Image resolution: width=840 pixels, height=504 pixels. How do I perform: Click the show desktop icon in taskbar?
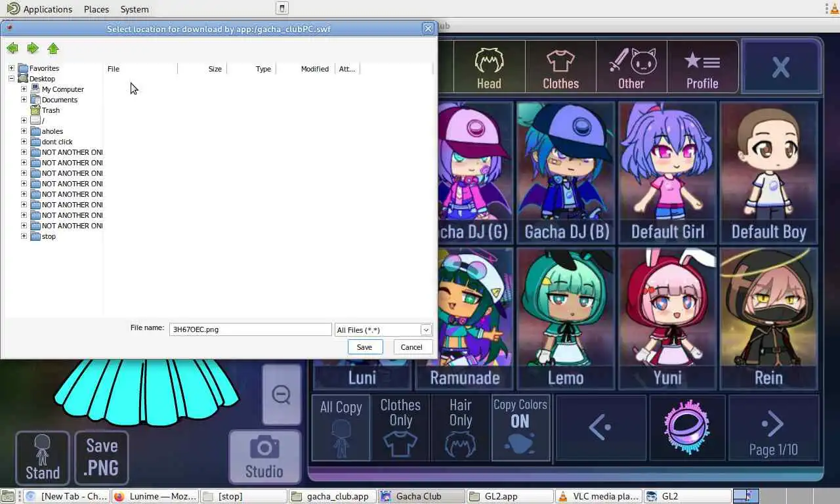(7, 496)
